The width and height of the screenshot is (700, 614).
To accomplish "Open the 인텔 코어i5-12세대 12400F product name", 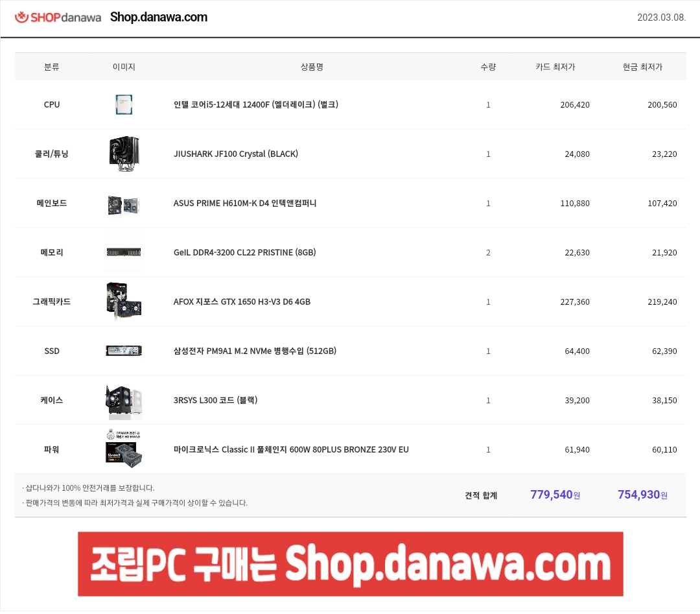I will coord(256,104).
